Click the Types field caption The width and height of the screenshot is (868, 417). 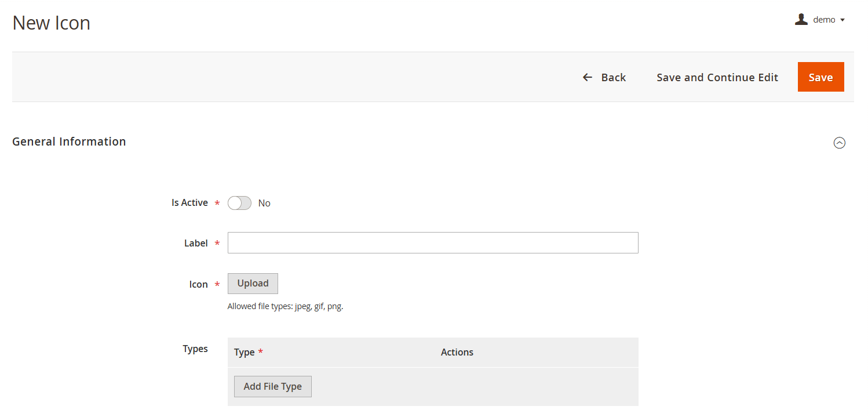tap(195, 349)
